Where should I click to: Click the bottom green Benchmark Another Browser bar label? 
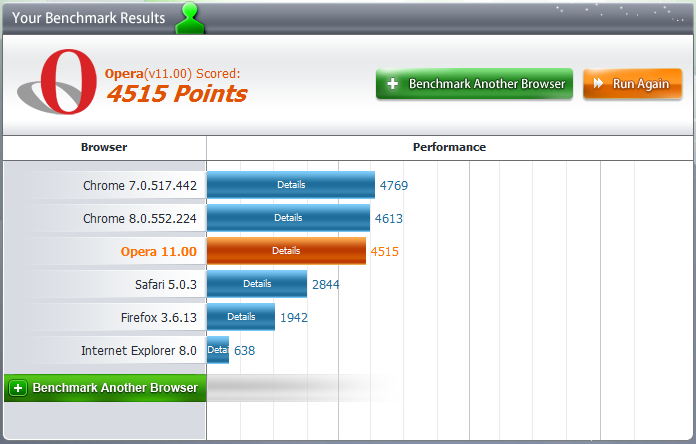click(115, 388)
